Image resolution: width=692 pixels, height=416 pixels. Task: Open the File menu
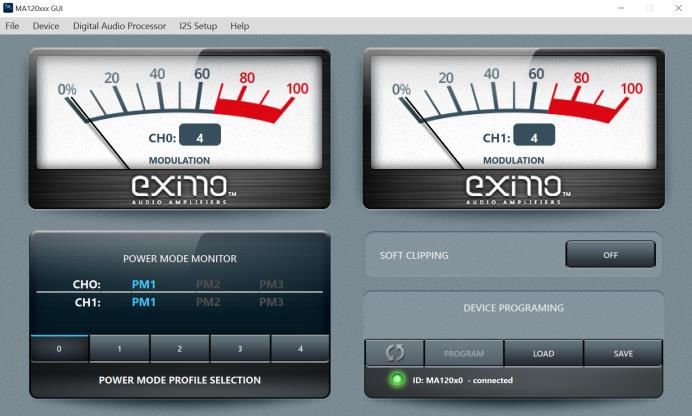tap(12, 26)
